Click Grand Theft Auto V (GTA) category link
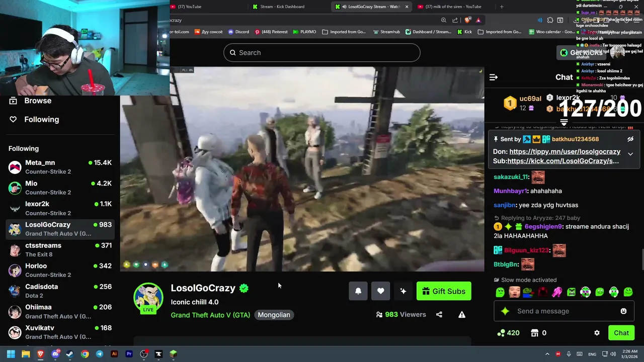Image resolution: width=644 pixels, height=362 pixels. (x=210, y=315)
